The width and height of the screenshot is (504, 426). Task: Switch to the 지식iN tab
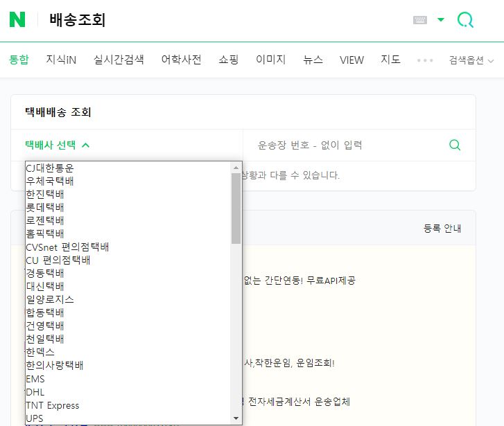[x=61, y=60]
